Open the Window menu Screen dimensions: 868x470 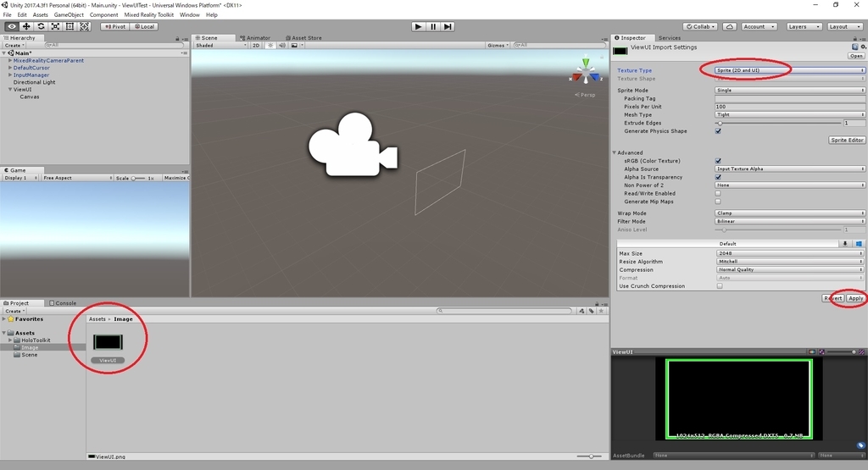click(189, 15)
